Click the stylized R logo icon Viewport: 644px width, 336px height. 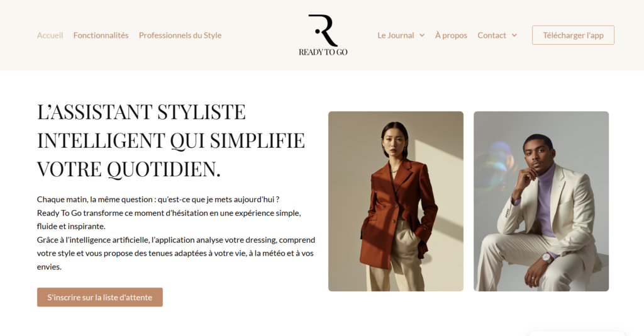pyautogui.click(x=323, y=30)
